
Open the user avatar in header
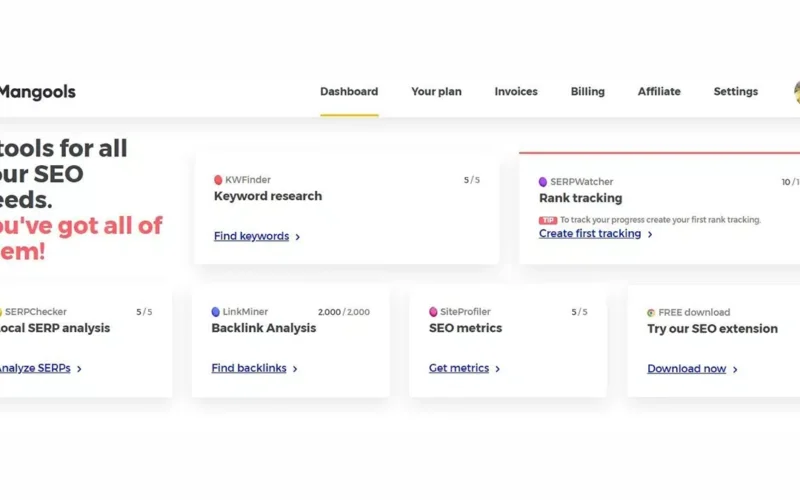click(x=797, y=92)
